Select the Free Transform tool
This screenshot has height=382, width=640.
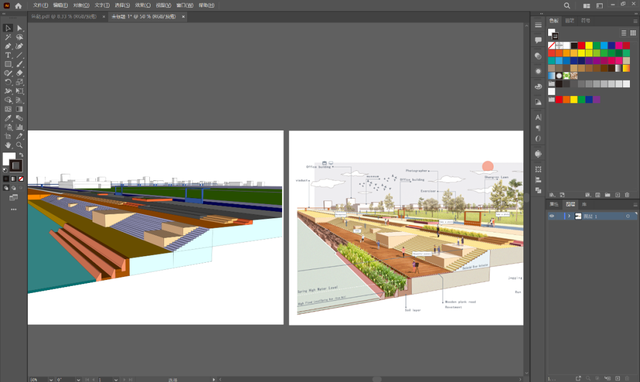coord(19,91)
